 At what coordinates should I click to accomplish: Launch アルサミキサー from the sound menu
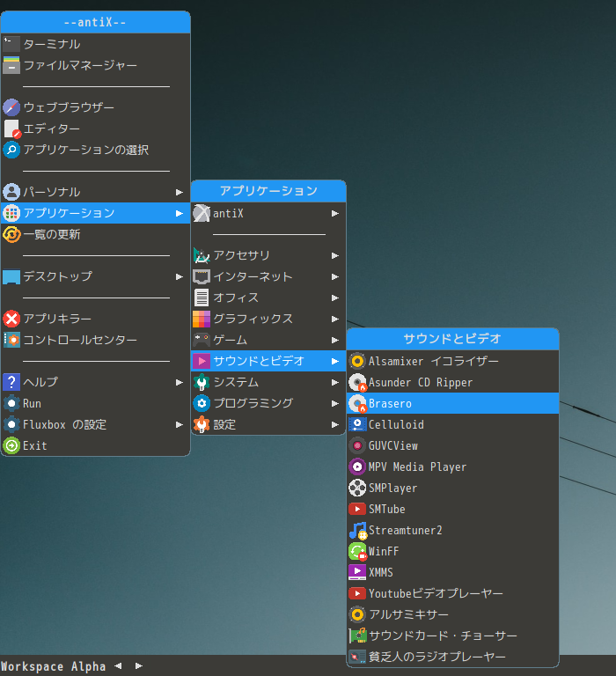click(452, 614)
